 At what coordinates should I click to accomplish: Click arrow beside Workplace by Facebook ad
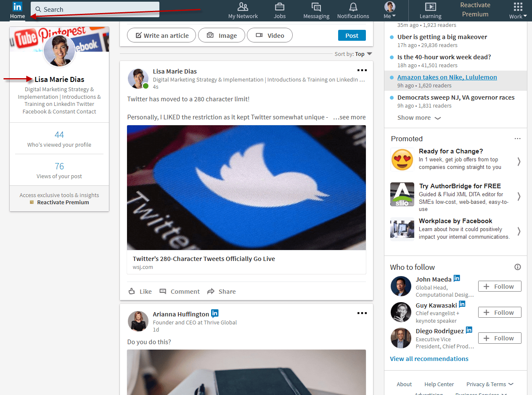519,231
